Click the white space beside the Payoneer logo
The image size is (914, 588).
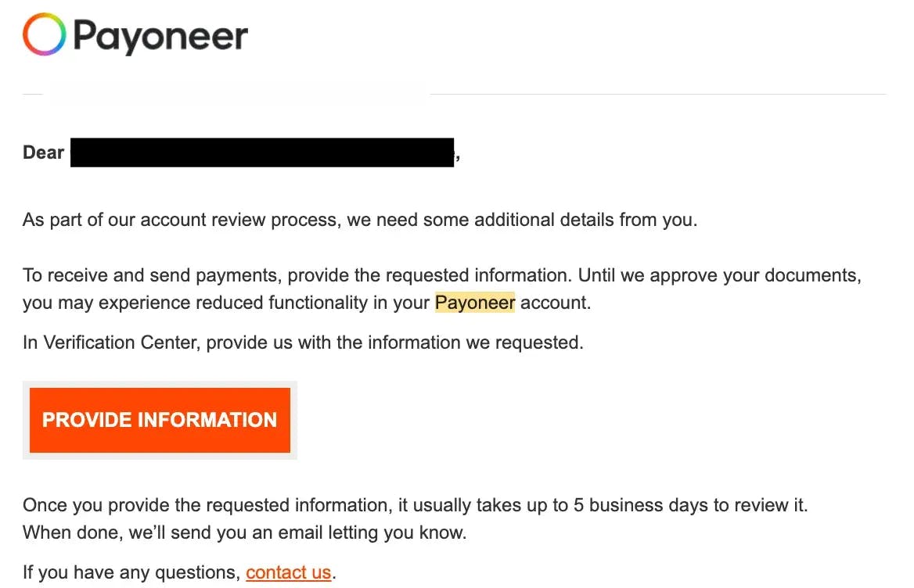(548, 35)
